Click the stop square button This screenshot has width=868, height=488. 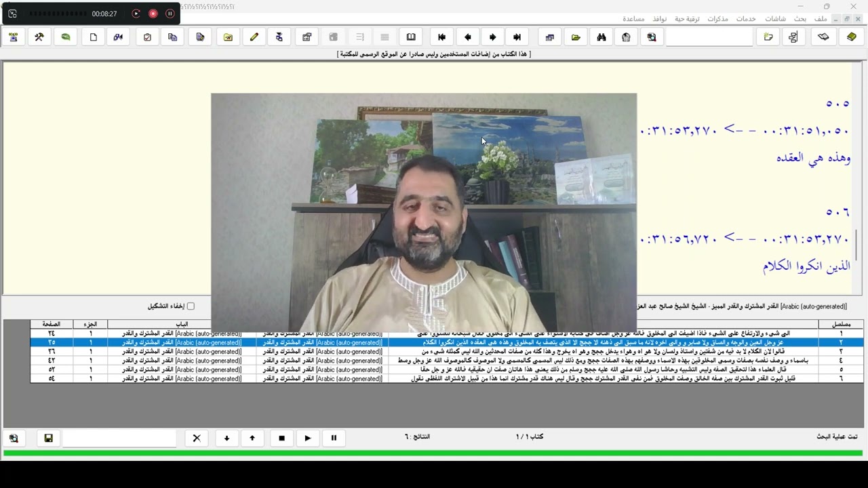coord(281,438)
